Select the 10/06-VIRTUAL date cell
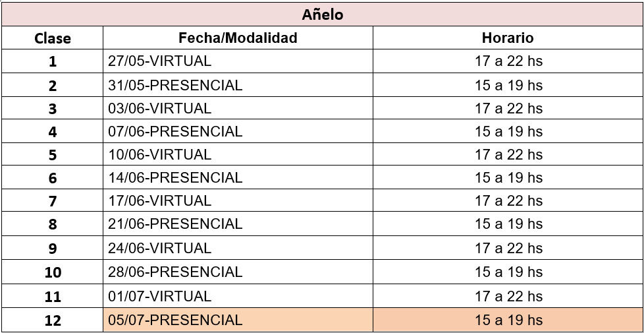This screenshot has width=644, height=333. pyautogui.click(x=238, y=154)
